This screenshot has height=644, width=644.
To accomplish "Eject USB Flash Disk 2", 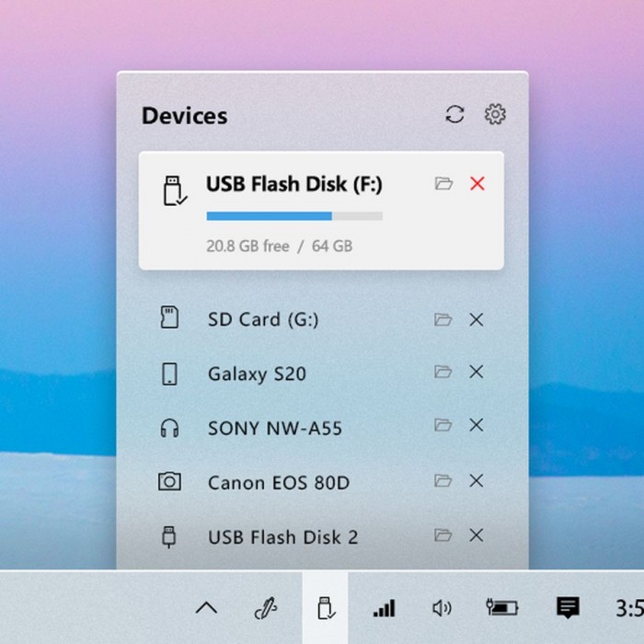I will (477, 535).
